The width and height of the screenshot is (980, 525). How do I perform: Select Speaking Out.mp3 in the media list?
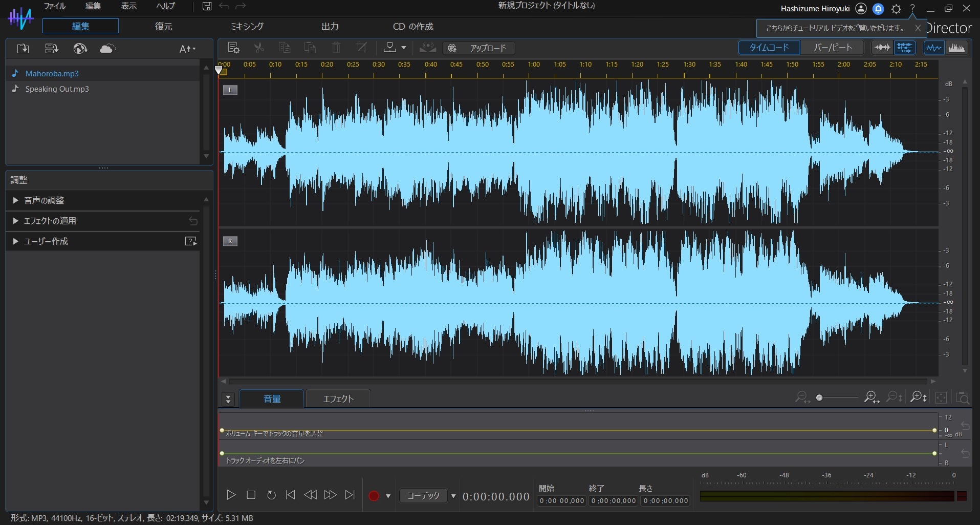pos(56,89)
